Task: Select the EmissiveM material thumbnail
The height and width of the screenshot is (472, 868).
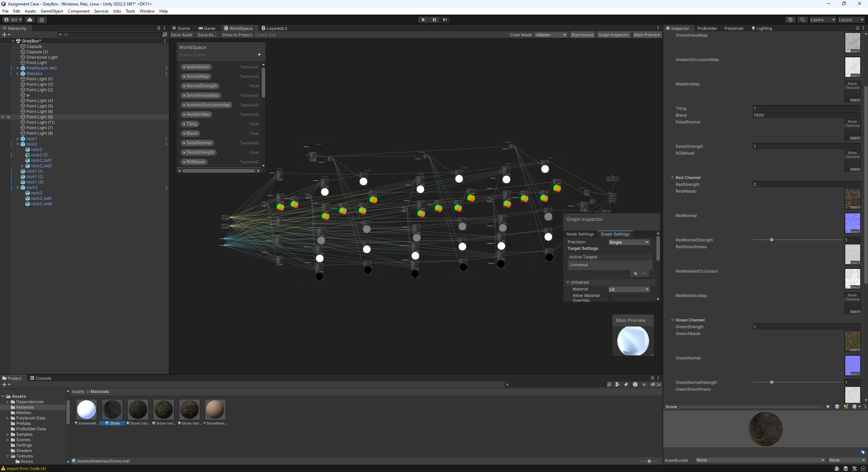Action: (x=86, y=410)
